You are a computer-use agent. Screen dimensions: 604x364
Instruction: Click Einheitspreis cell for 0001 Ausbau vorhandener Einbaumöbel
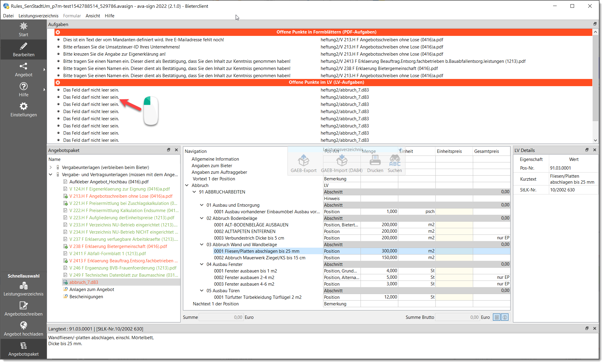click(x=454, y=211)
